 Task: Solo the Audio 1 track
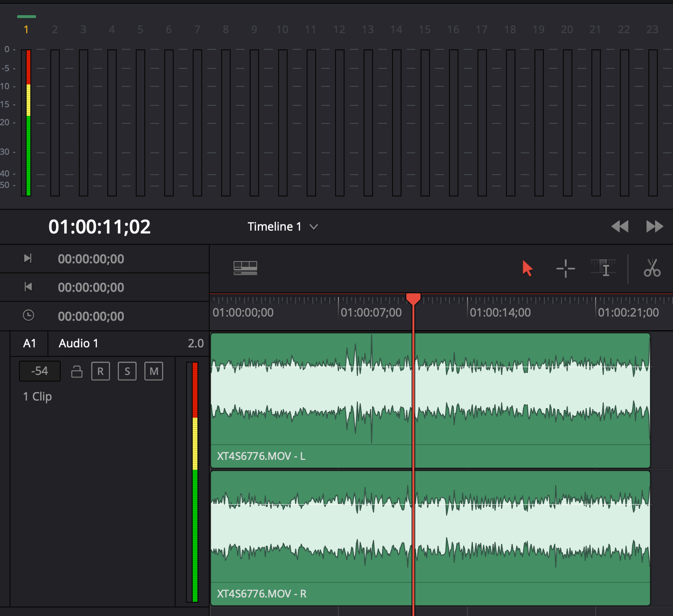coord(127,371)
